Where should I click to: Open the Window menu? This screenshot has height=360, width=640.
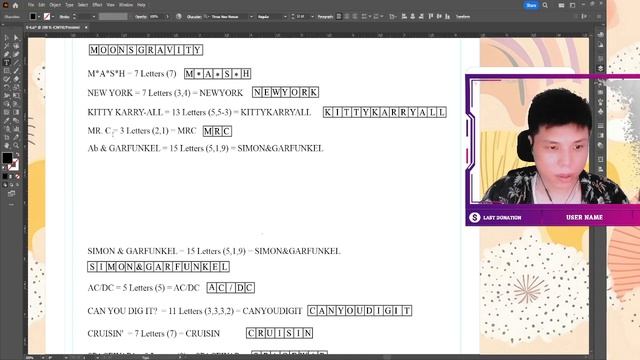[126, 5]
